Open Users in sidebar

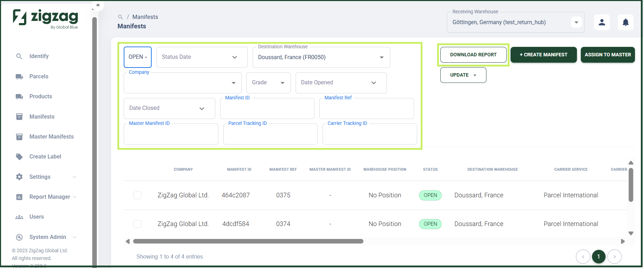(36, 217)
